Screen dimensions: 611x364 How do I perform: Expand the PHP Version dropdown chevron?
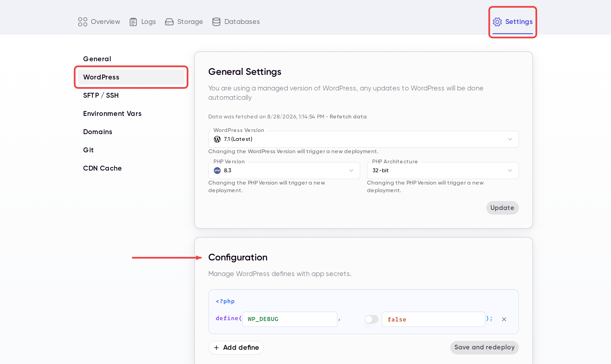[x=351, y=171]
